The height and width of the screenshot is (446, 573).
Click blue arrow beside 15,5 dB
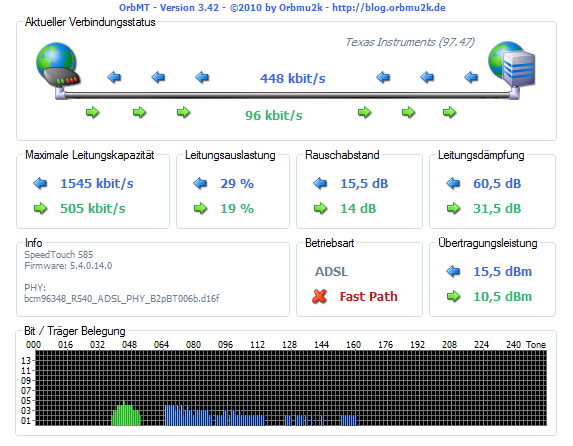pyautogui.click(x=320, y=183)
